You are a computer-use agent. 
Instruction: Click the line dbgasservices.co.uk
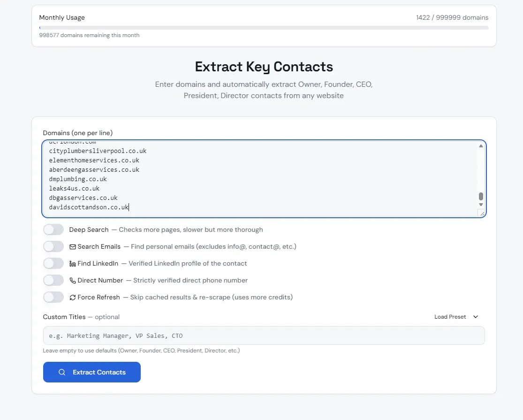(83, 198)
